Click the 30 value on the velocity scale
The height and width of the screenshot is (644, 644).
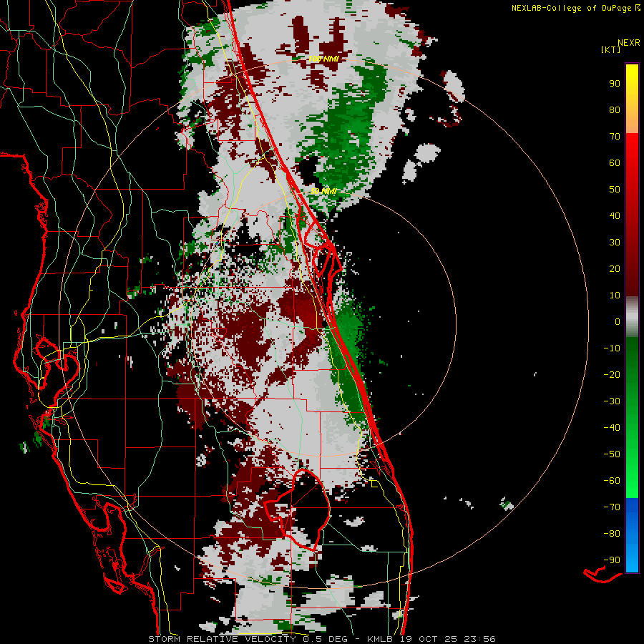coord(615,243)
